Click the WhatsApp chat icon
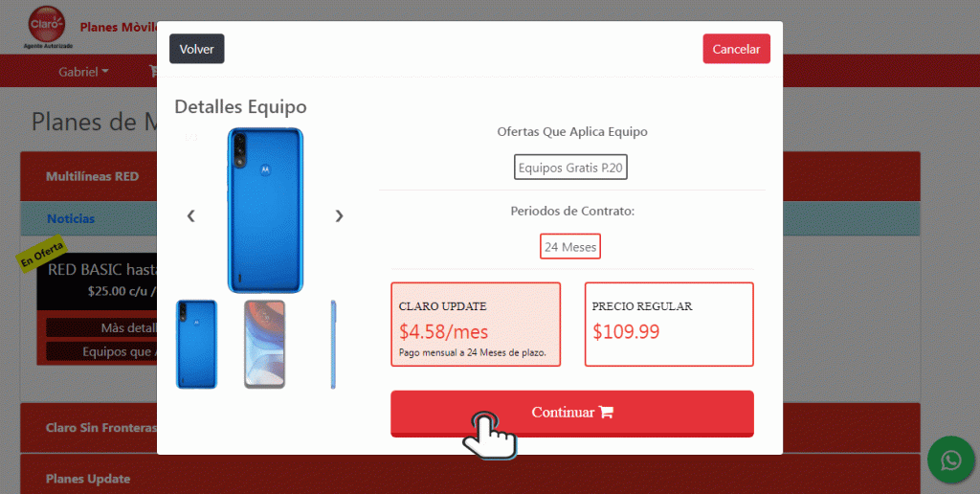980x494 pixels. coord(951,460)
